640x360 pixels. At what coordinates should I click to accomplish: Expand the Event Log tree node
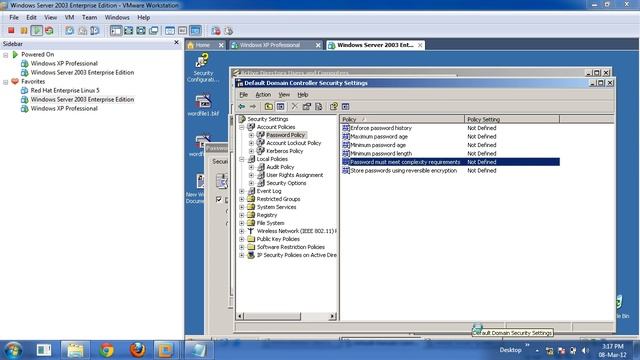[242, 191]
